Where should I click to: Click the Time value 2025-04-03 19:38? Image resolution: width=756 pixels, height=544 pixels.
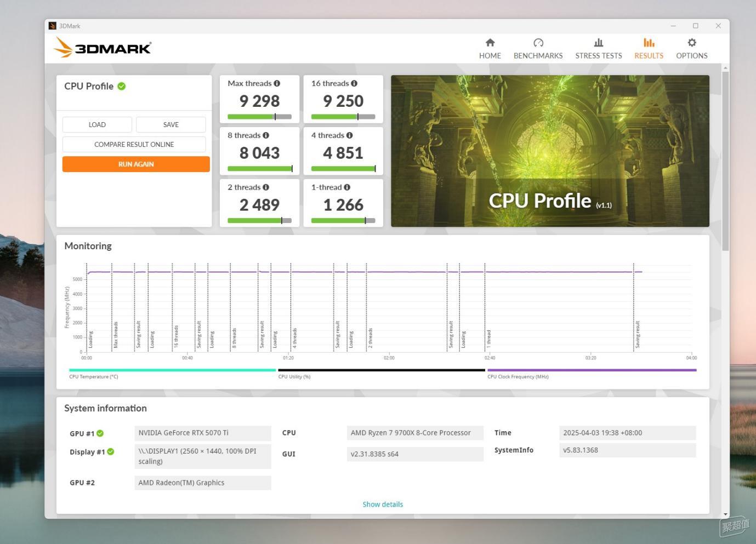click(627, 433)
